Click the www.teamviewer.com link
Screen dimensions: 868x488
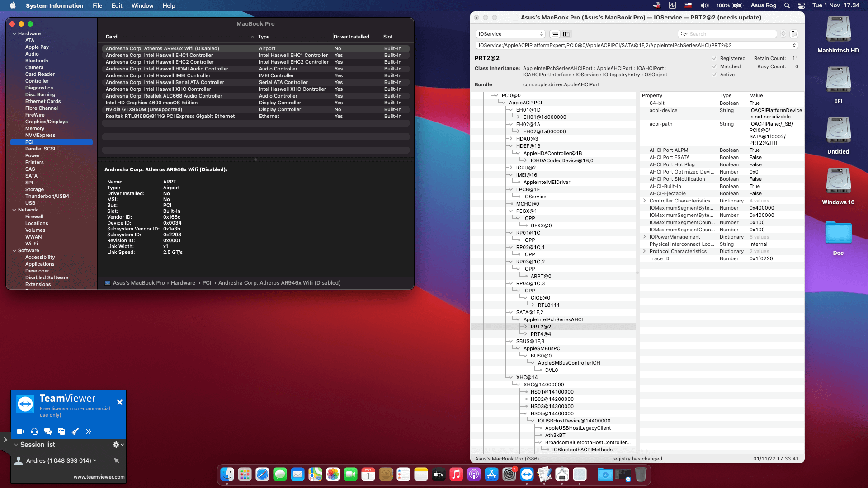[x=99, y=477]
